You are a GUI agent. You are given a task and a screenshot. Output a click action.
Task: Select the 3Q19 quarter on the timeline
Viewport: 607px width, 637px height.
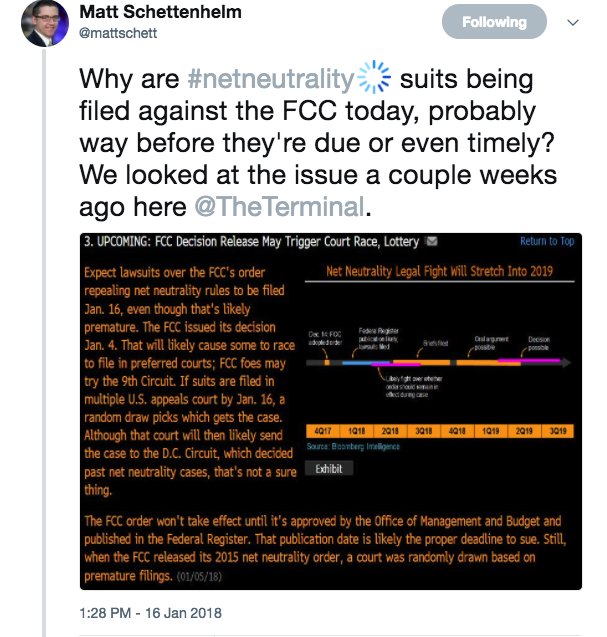558,431
